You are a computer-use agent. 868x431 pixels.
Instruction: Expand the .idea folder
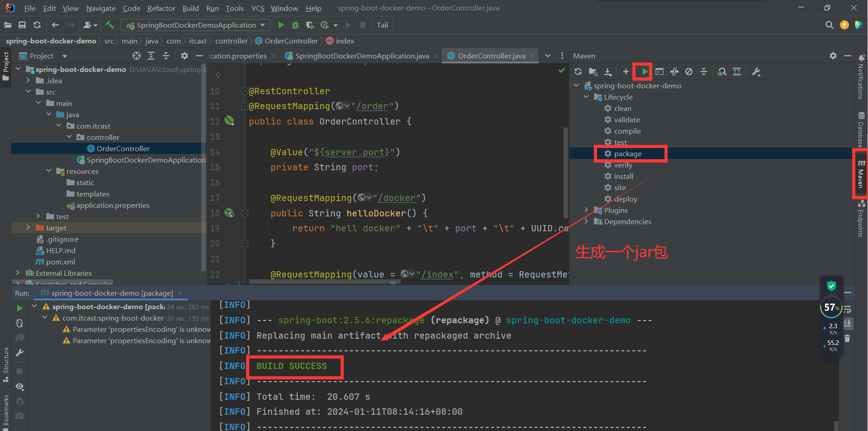28,81
